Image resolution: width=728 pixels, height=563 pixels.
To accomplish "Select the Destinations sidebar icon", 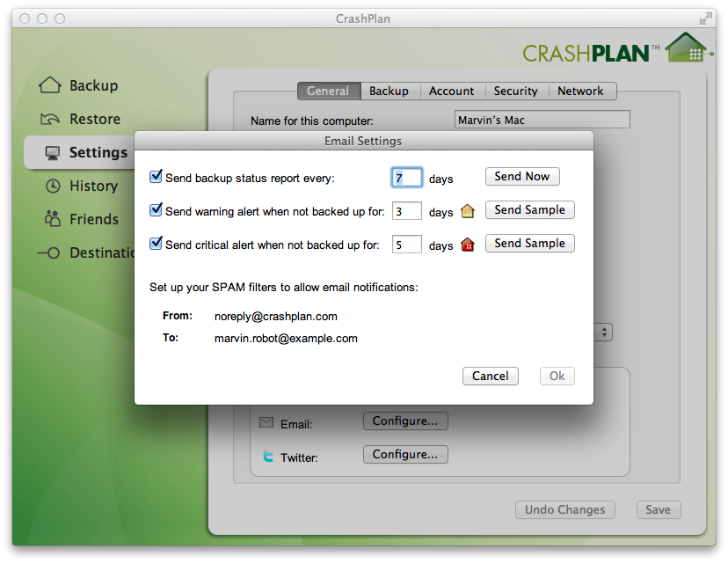I will pos(53,252).
